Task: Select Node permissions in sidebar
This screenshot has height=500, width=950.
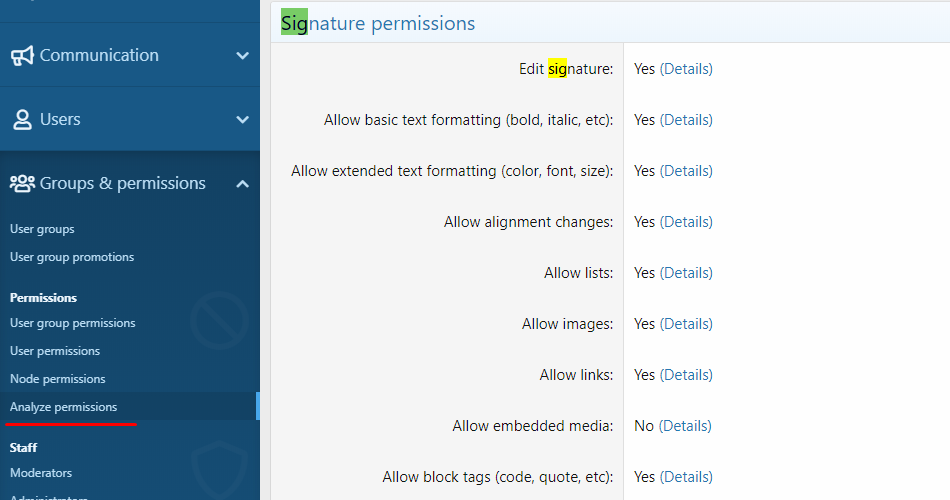Action: pos(57,379)
